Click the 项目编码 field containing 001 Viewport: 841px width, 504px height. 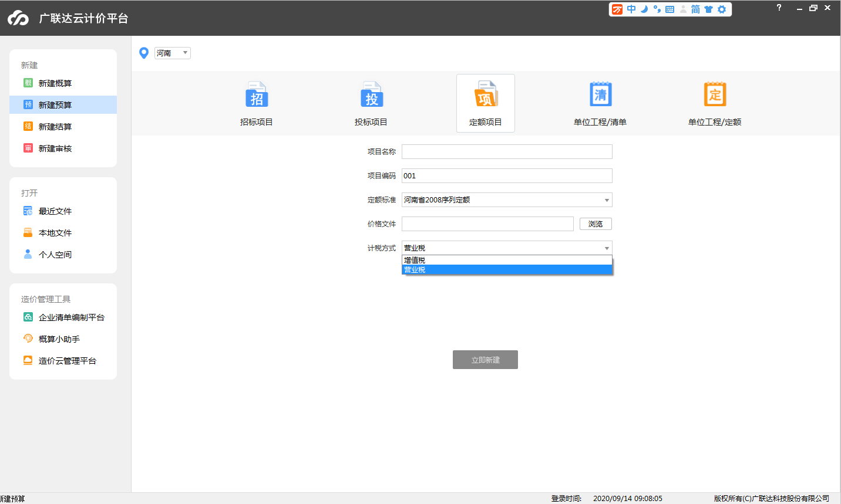[507, 176]
